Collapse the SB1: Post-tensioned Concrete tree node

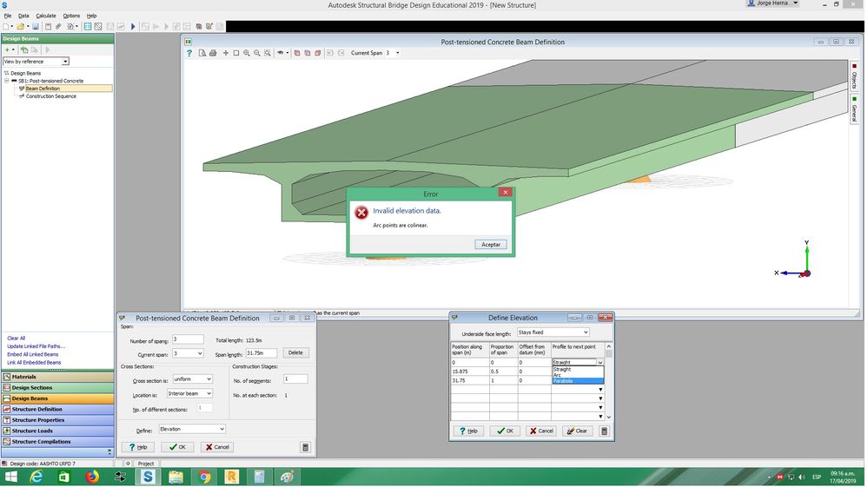tap(7, 81)
